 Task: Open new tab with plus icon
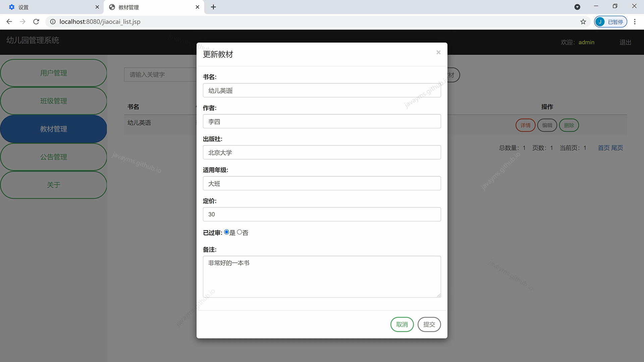(x=213, y=7)
